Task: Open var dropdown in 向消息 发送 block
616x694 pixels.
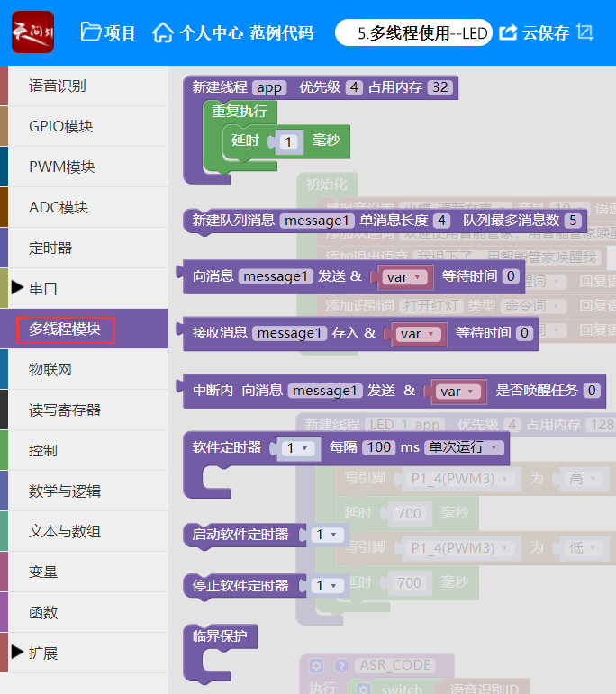Action: coord(404,277)
